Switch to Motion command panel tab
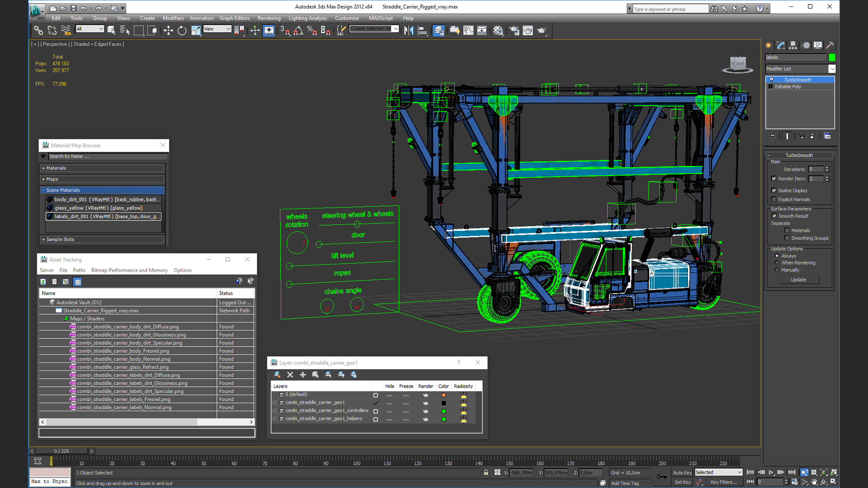 click(x=806, y=45)
